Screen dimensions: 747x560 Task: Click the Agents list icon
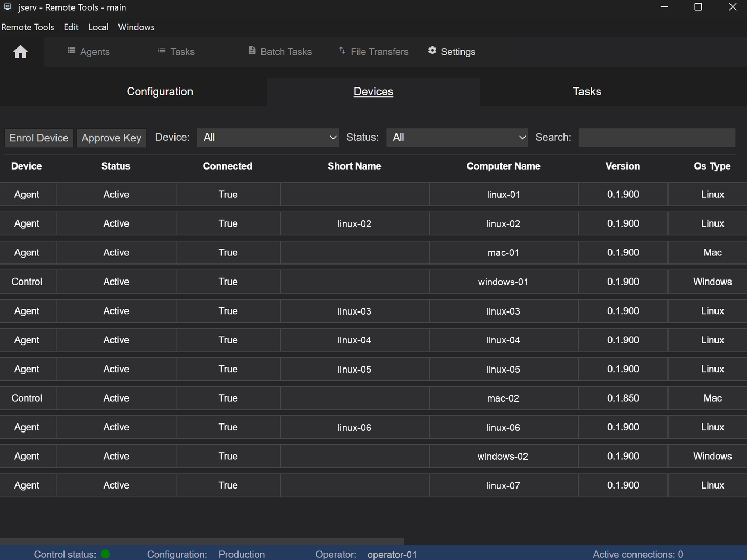(71, 51)
